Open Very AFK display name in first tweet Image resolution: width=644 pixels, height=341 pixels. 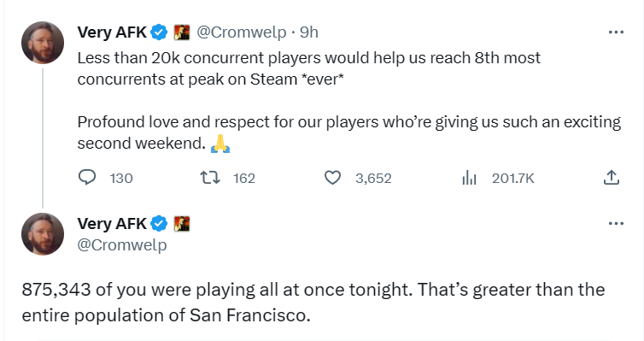pos(112,32)
